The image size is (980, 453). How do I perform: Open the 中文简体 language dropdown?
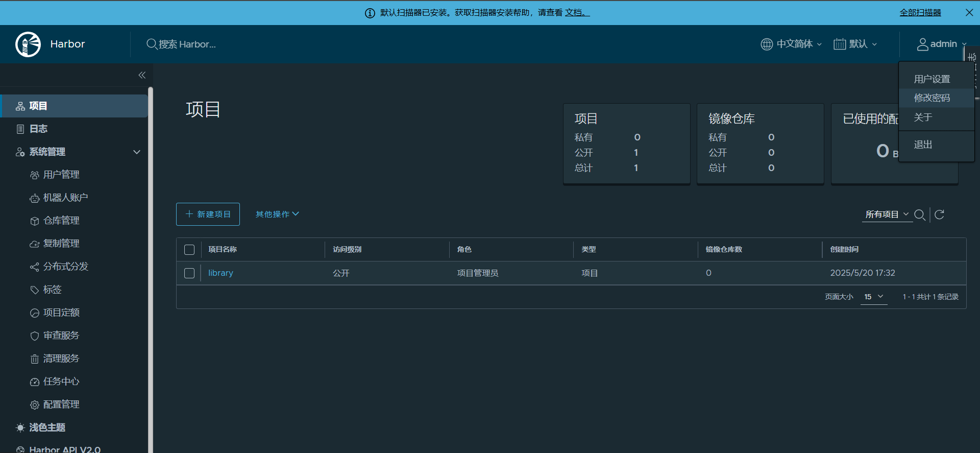click(792, 44)
